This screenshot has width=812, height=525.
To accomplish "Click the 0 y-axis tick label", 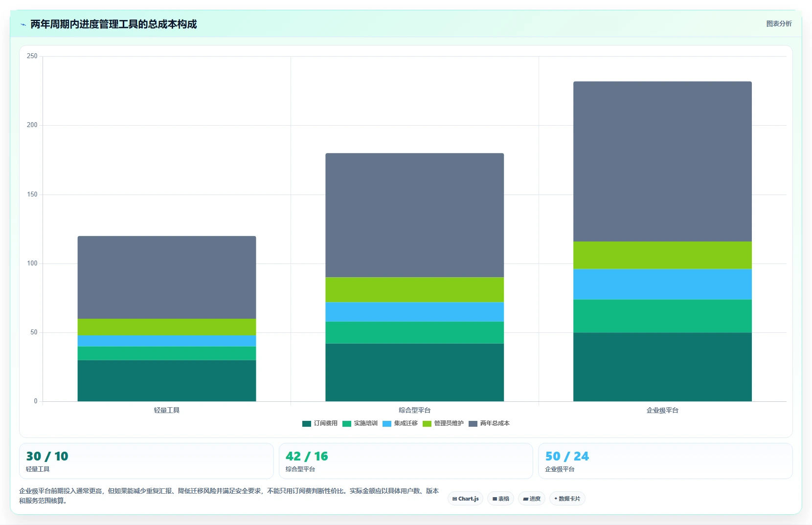I will [x=36, y=401].
